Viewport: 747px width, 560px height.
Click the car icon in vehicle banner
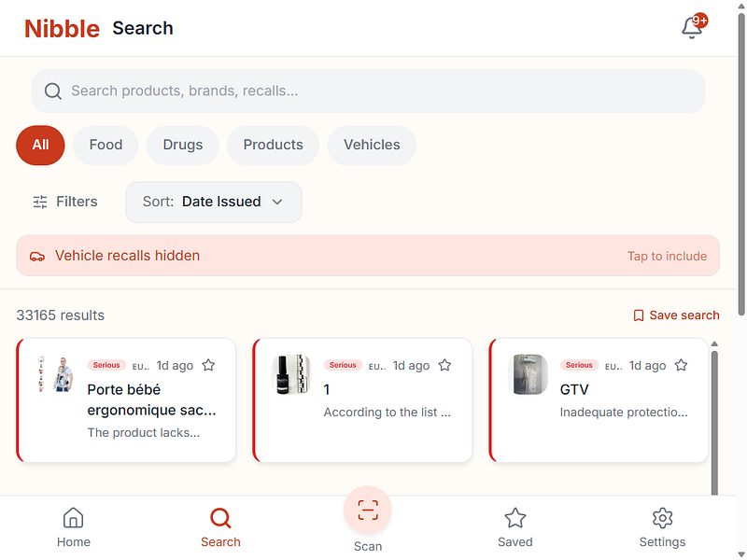(x=37, y=256)
